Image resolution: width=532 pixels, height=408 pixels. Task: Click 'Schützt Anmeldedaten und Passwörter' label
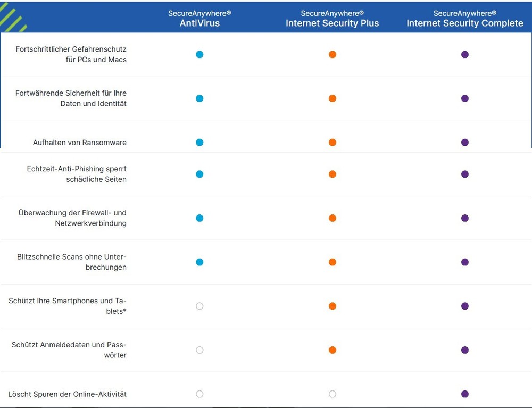coord(69,350)
